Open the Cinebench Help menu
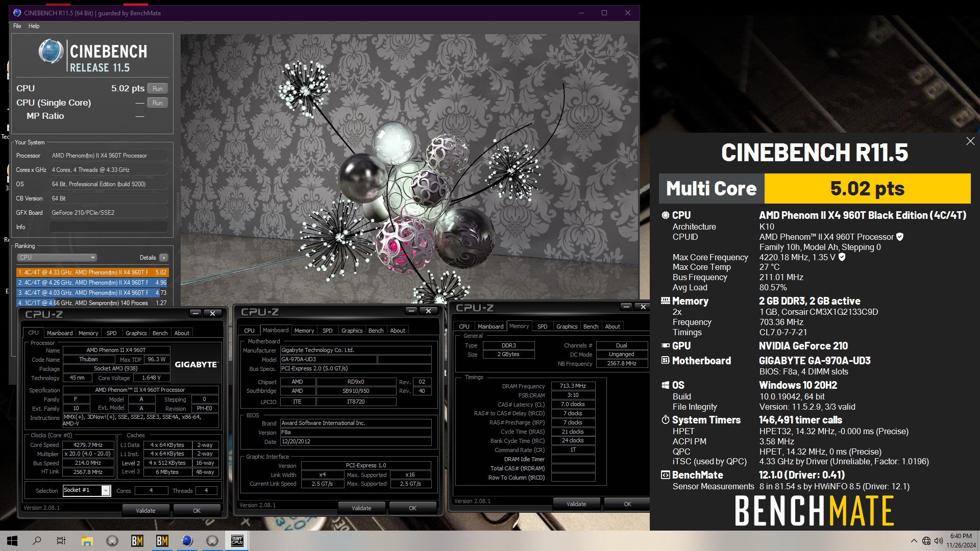980x551 pixels. pos(34,26)
